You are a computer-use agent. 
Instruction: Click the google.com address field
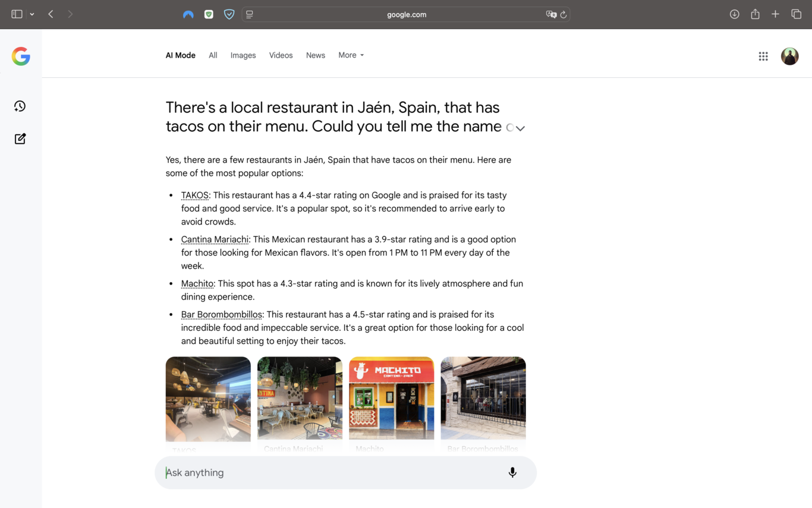(407, 14)
